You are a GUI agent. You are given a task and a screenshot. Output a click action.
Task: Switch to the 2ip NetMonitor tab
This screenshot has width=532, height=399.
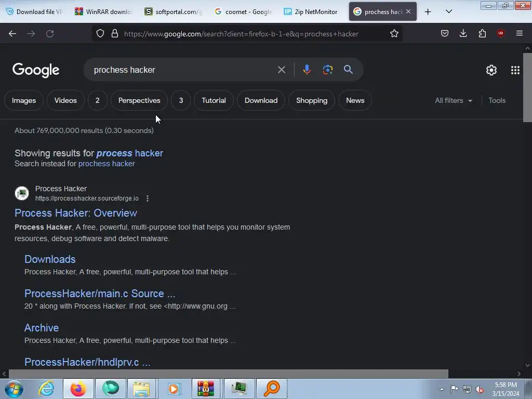coord(311,12)
